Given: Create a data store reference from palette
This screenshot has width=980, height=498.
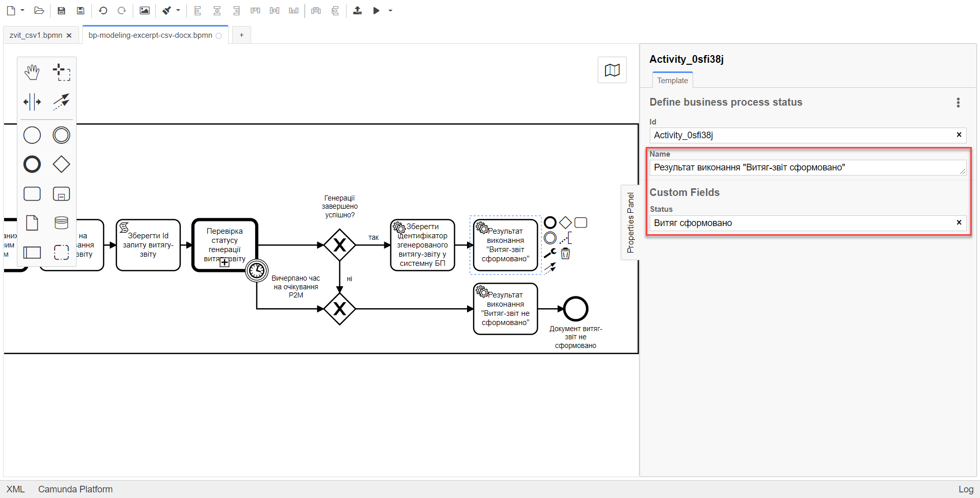Looking at the screenshot, I should point(61,223).
